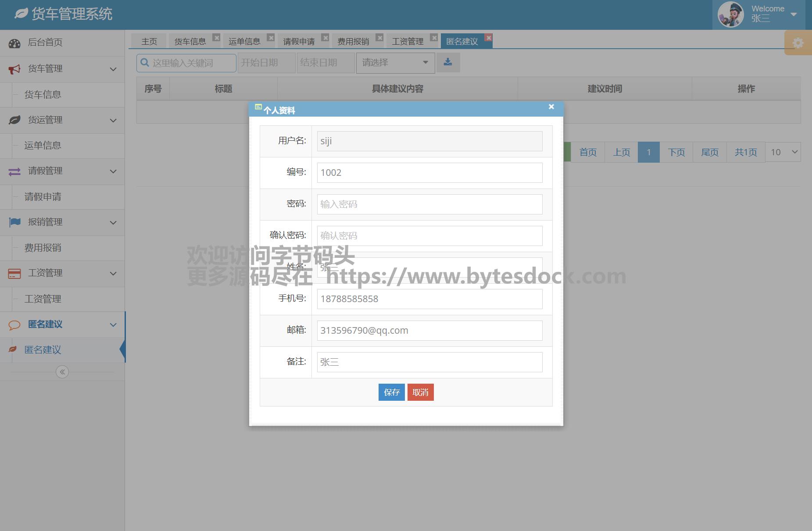Click the 取消 button
Viewport: 812px width, 531px height.
click(420, 392)
